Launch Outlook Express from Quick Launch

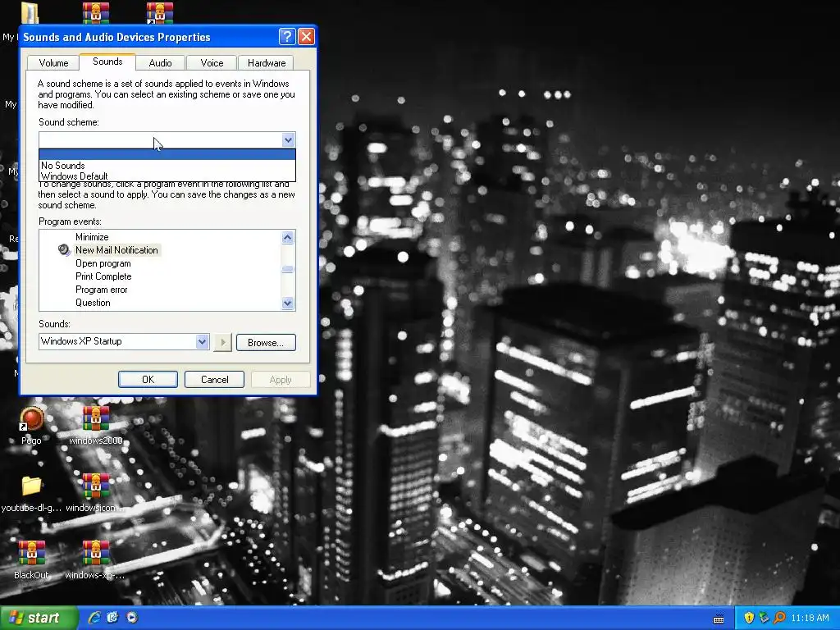(112, 618)
